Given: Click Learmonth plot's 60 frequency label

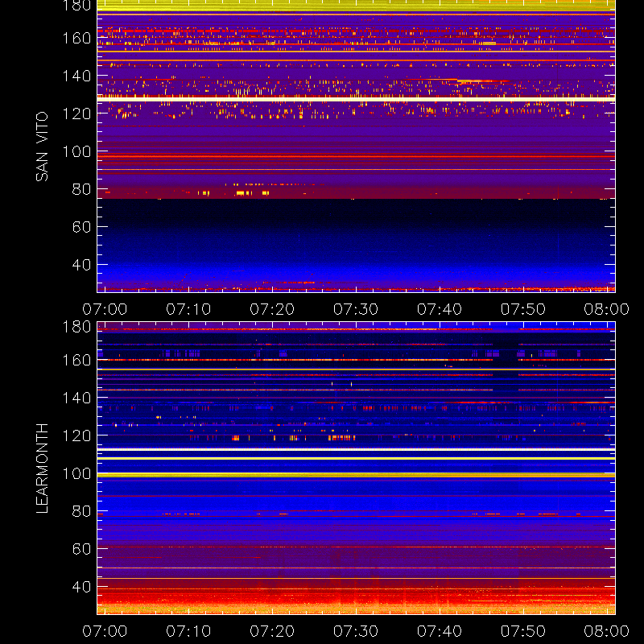Looking at the screenshot, I should [81, 549].
